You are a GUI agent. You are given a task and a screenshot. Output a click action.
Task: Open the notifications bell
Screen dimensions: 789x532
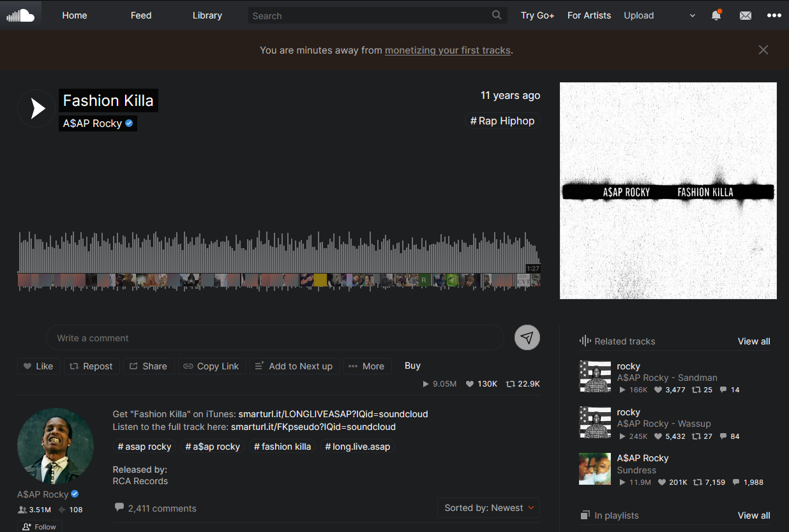pyautogui.click(x=716, y=15)
